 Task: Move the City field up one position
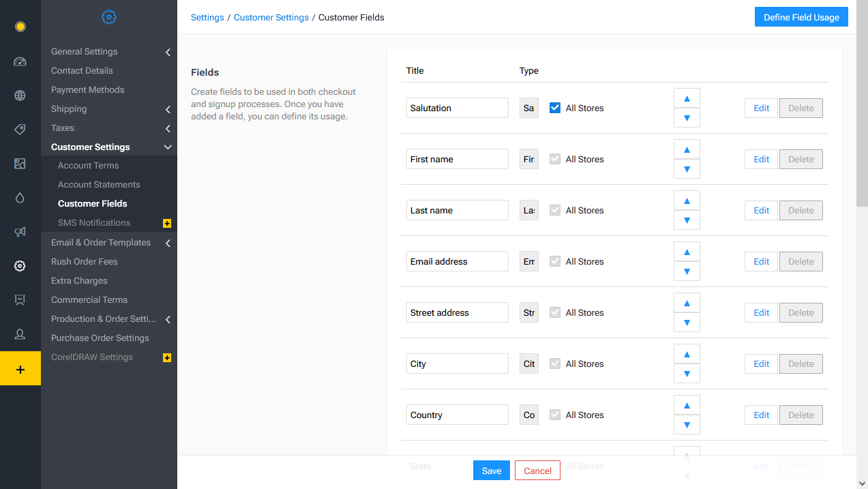click(687, 353)
